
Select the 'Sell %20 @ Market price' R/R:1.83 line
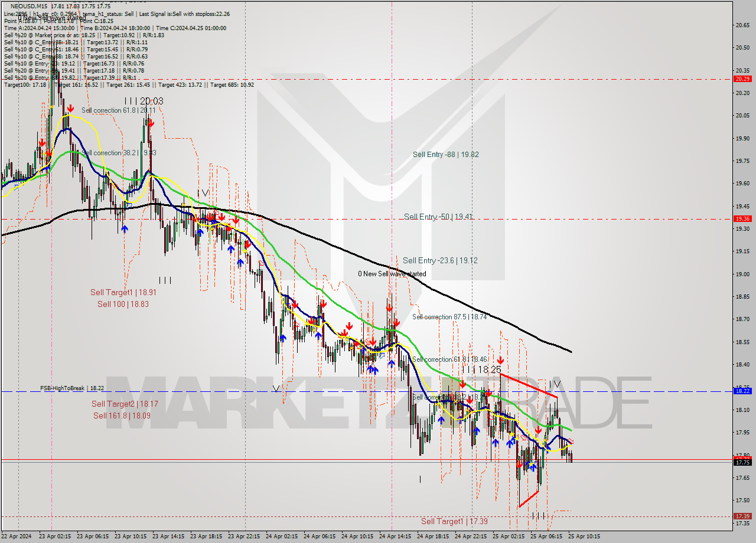point(84,35)
